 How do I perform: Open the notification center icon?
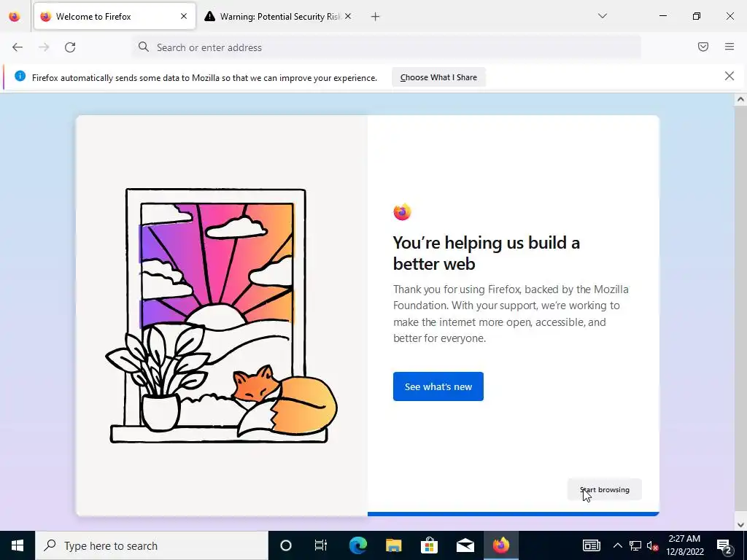pyautogui.click(x=724, y=545)
